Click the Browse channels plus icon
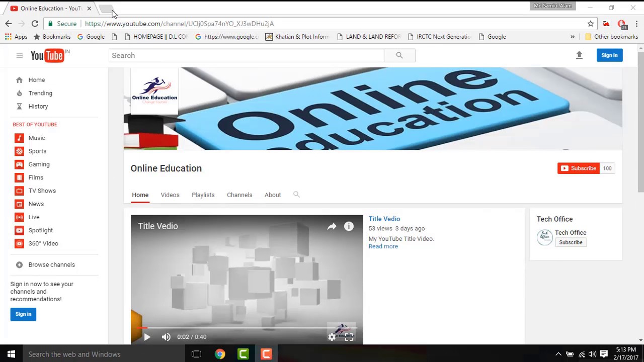 (x=19, y=265)
